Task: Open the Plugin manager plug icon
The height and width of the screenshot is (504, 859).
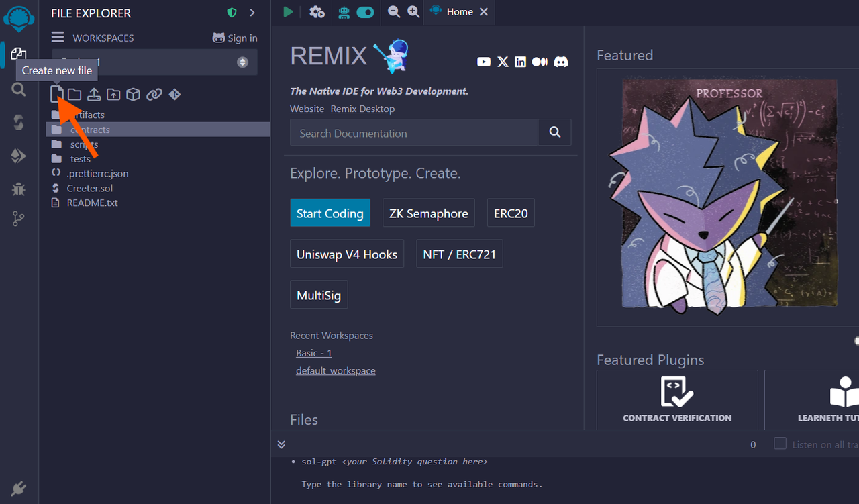Action: (19, 489)
